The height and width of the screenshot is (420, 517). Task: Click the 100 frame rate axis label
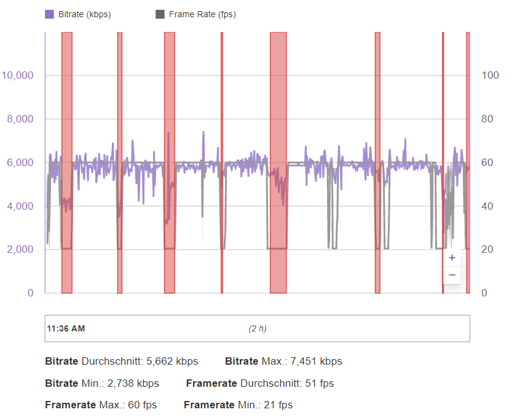(490, 76)
